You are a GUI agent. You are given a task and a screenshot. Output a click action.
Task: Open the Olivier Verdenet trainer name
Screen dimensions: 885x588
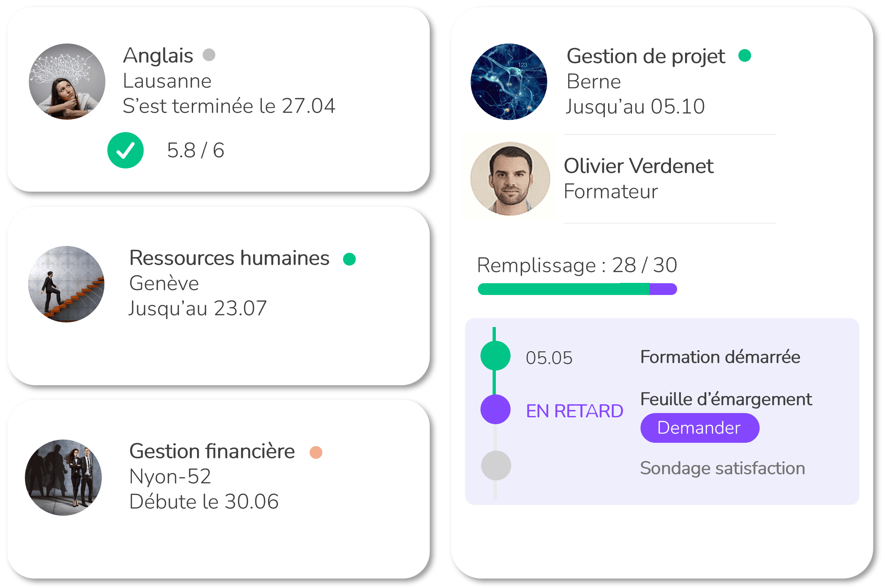[639, 166]
